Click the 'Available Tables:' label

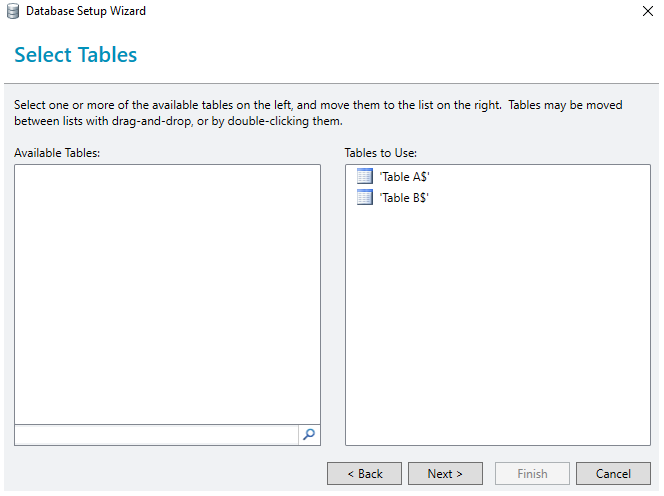pos(57,153)
